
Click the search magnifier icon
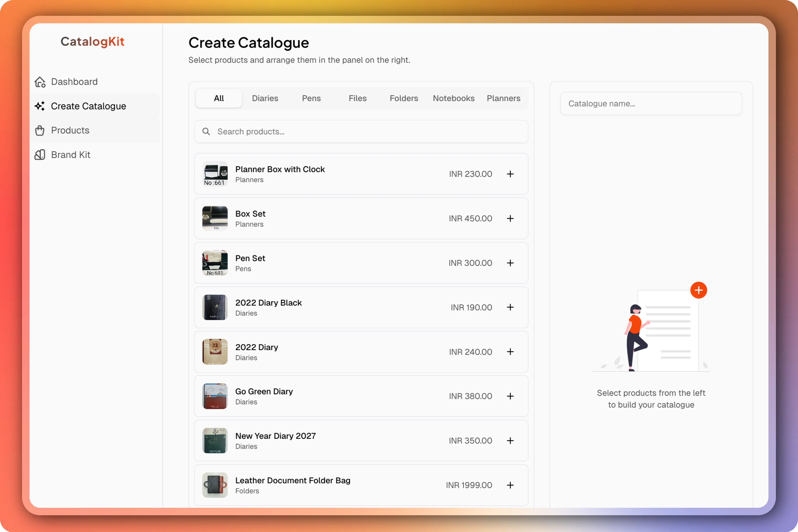pyautogui.click(x=206, y=132)
